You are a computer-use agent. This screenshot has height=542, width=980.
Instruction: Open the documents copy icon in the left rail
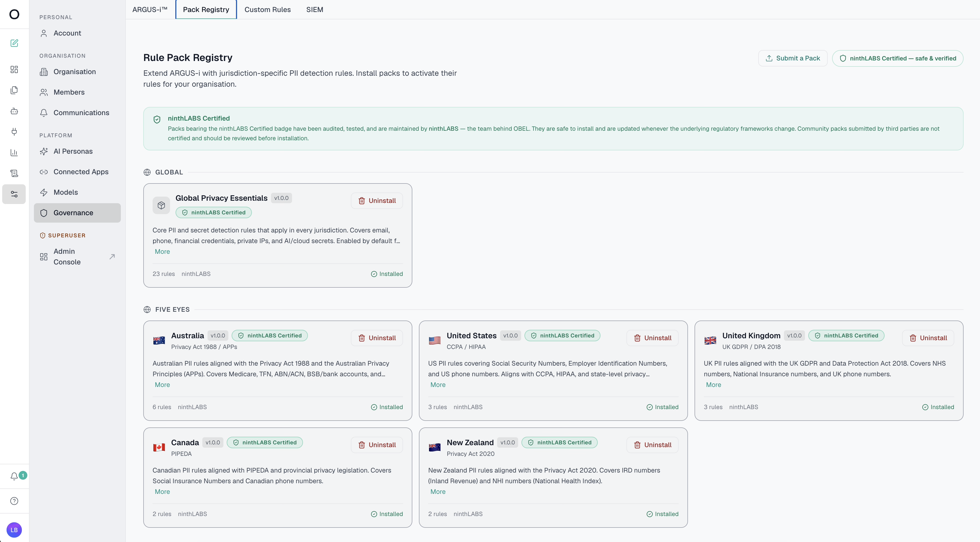click(x=14, y=90)
